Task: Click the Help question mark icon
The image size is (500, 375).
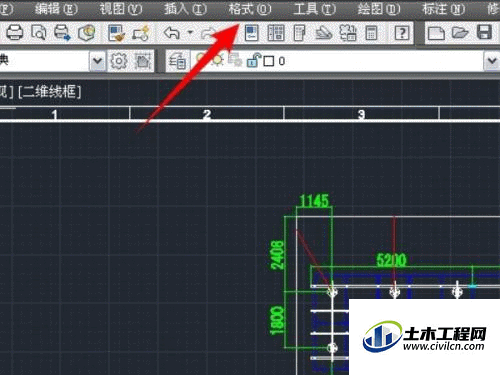Action: (x=402, y=33)
